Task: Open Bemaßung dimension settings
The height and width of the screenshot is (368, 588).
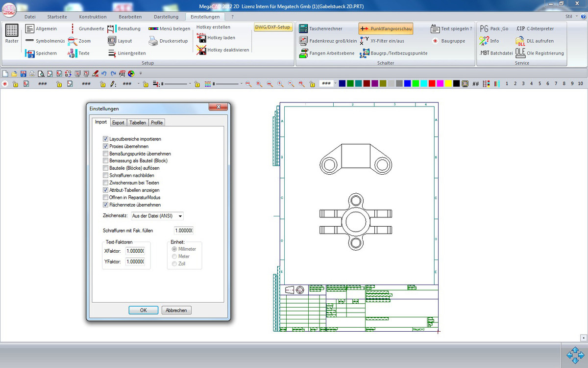Action: pos(124,28)
